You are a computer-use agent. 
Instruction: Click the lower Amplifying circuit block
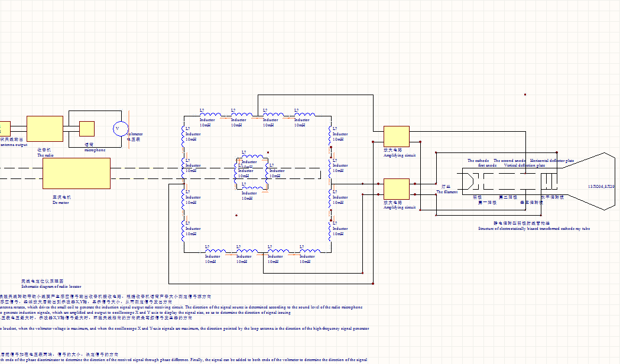click(397, 189)
